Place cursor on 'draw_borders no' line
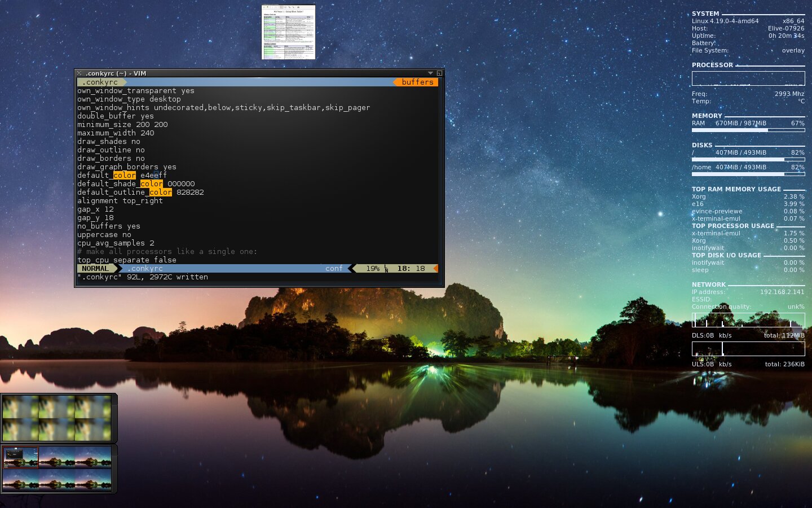This screenshot has height=508, width=812. (x=111, y=159)
